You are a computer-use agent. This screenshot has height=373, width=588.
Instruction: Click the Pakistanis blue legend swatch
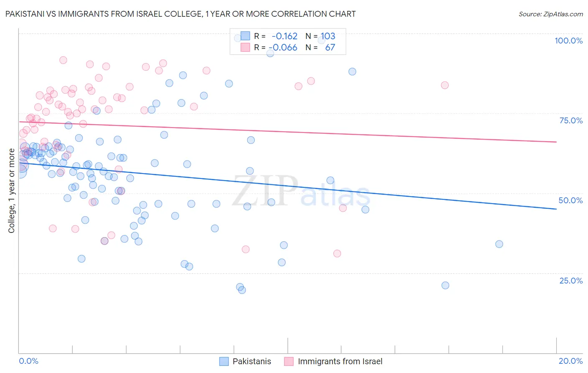(x=224, y=361)
